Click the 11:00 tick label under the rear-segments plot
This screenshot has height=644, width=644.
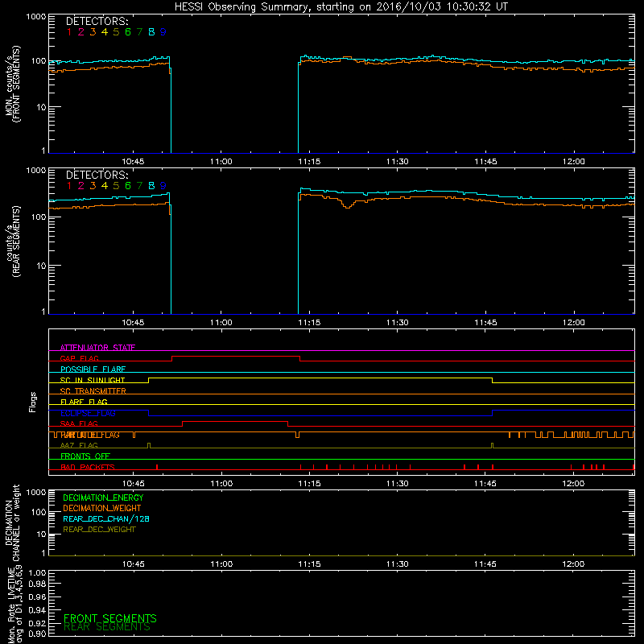pyautogui.click(x=221, y=323)
